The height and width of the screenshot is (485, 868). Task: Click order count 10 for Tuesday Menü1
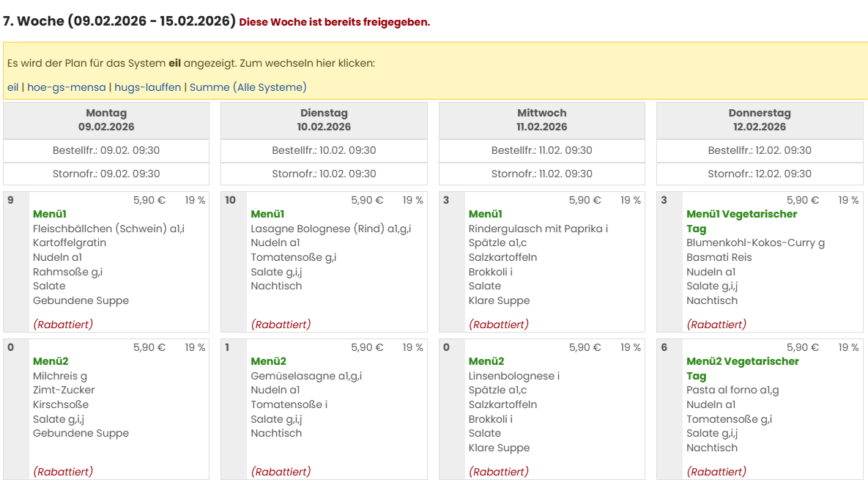(x=230, y=200)
